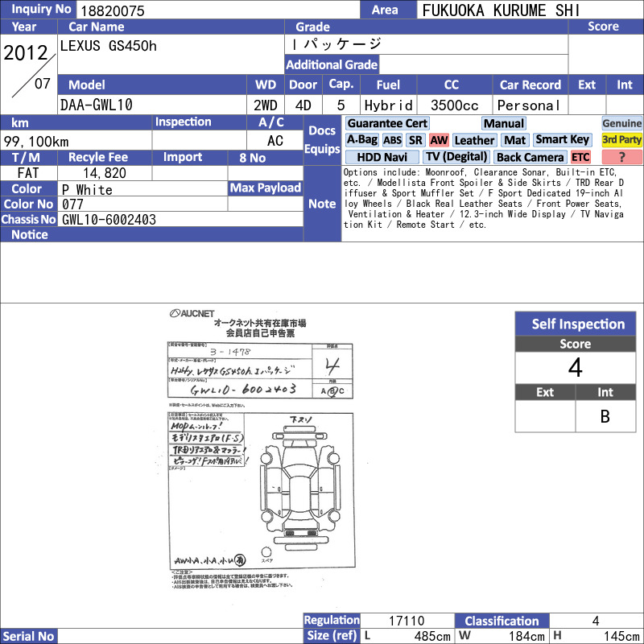This screenshot has width=644, height=644.
Task: Open the handwritten inspection sheet image
Action: [261, 449]
